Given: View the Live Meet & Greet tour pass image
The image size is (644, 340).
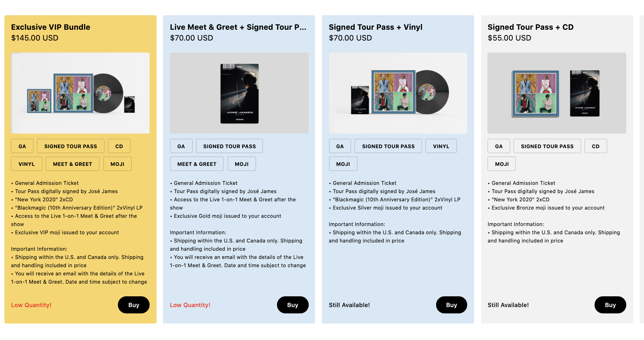Looking at the screenshot, I should [239, 93].
